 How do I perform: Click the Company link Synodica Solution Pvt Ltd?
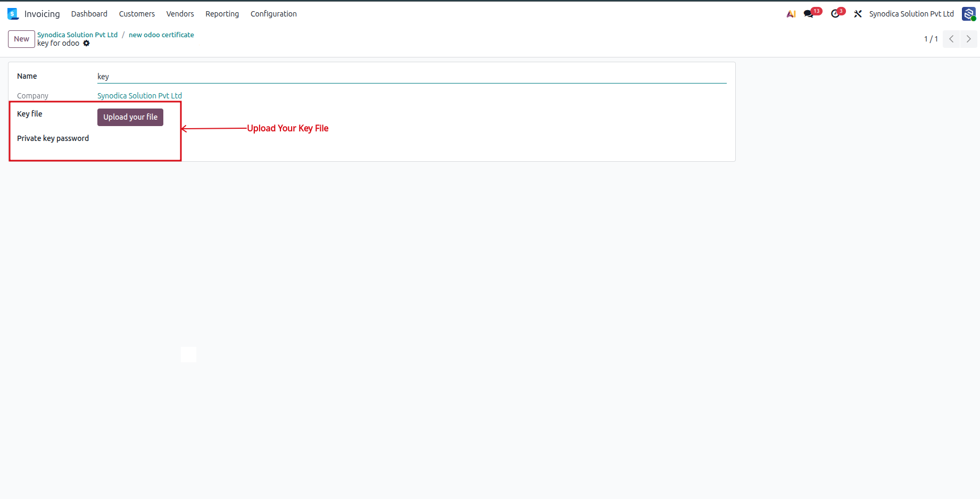[x=139, y=96]
